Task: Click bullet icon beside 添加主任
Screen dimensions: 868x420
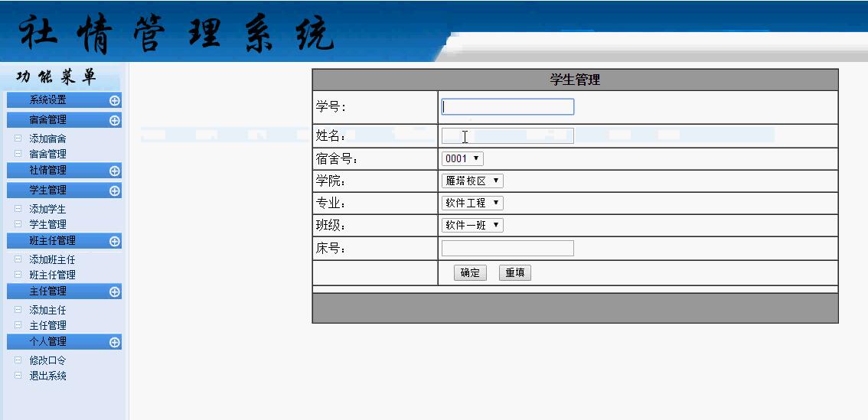Action: pyautogui.click(x=18, y=310)
